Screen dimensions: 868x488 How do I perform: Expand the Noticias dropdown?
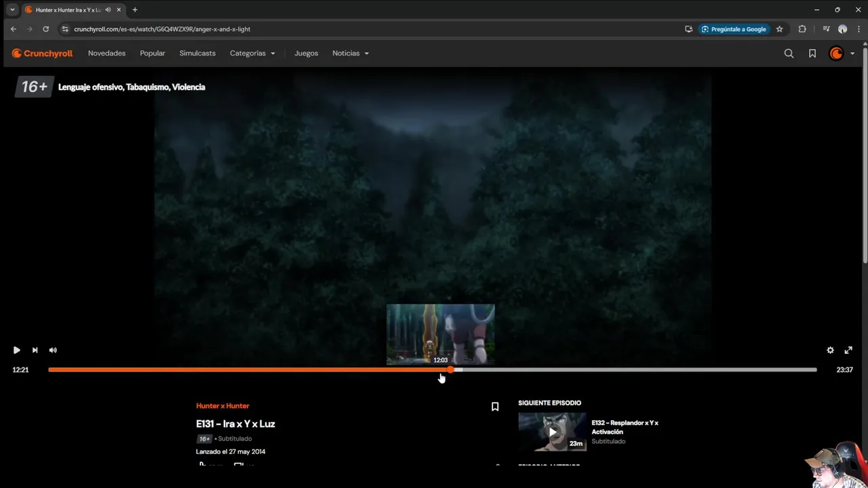pyautogui.click(x=351, y=53)
